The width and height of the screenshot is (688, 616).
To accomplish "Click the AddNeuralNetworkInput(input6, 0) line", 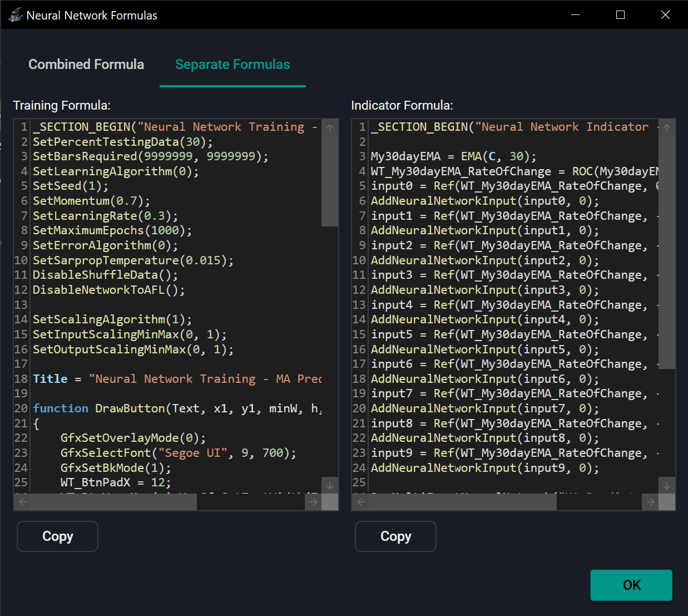I will (485, 379).
